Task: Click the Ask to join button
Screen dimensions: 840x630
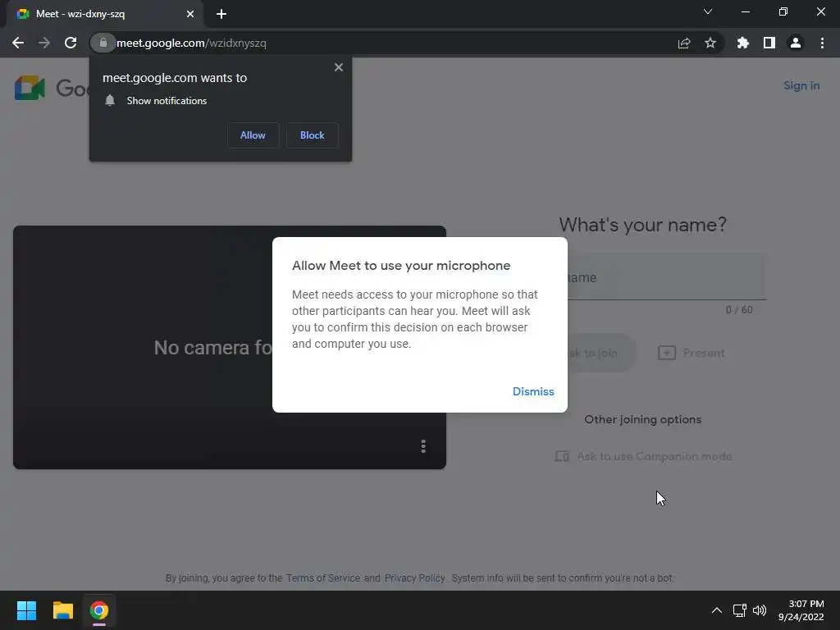Action: click(x=601, y=353)
